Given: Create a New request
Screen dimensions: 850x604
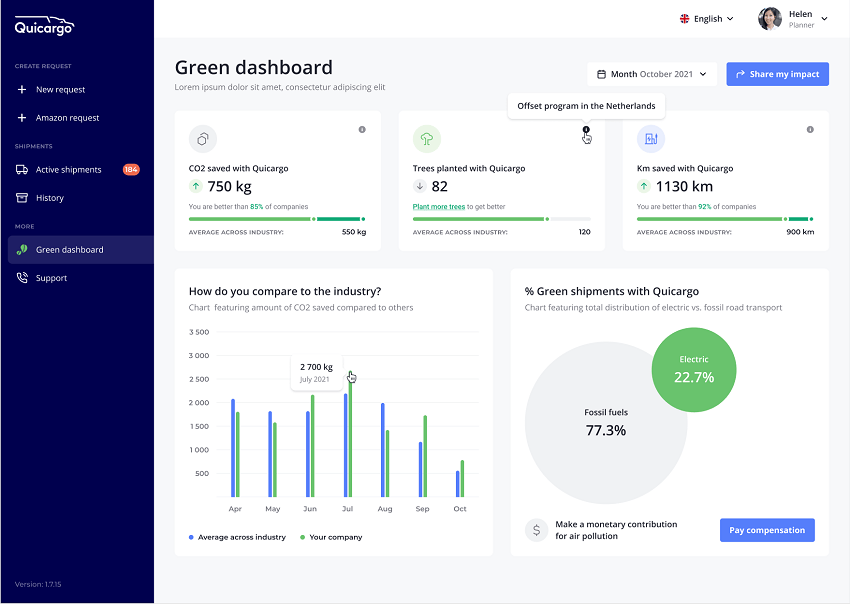Looking at the screenshot, I should pos(60,90).
